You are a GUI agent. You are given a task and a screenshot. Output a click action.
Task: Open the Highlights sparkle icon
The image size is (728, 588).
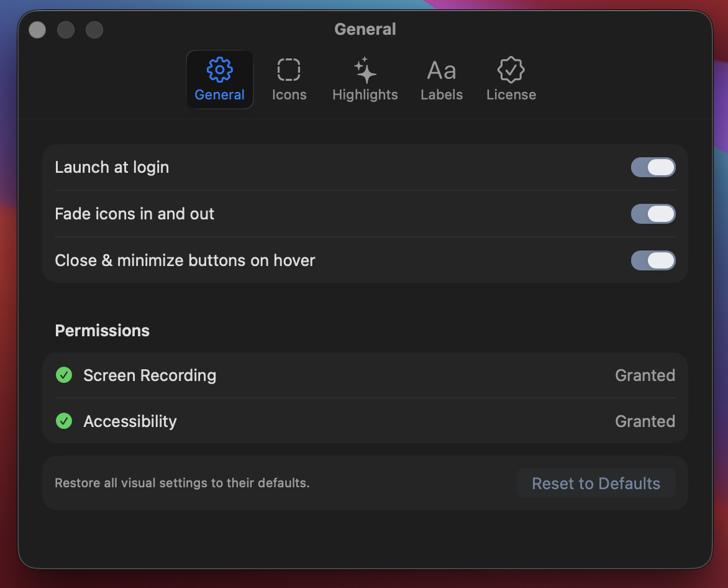click(365, 70)
